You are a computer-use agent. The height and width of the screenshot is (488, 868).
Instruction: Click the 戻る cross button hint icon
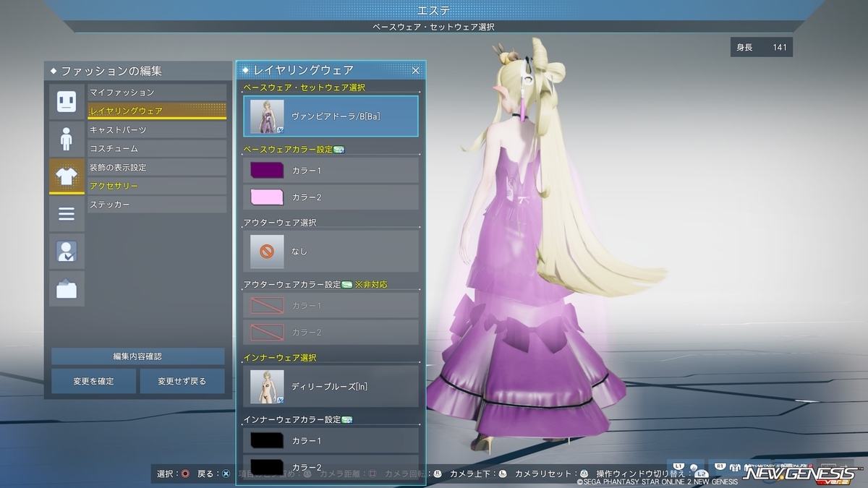tap(226, 474)
